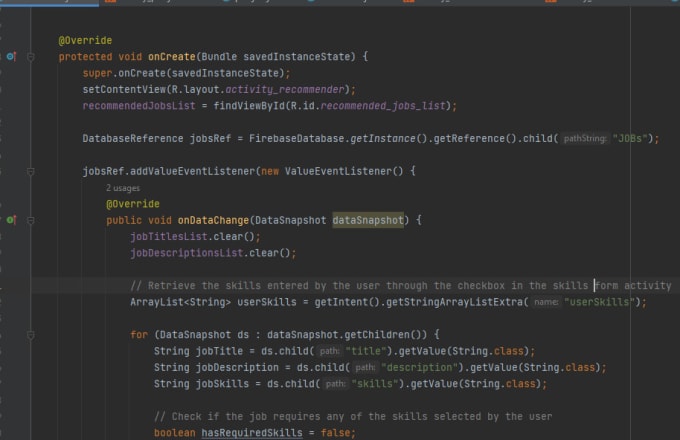Click the "JOBs" string literal
Image resolution: width=680 pixels, height=440 pixels.
(x=635, y=138)
